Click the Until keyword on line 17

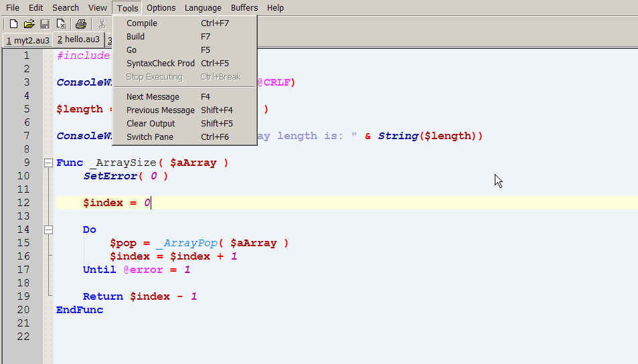[x=99, y=270]
